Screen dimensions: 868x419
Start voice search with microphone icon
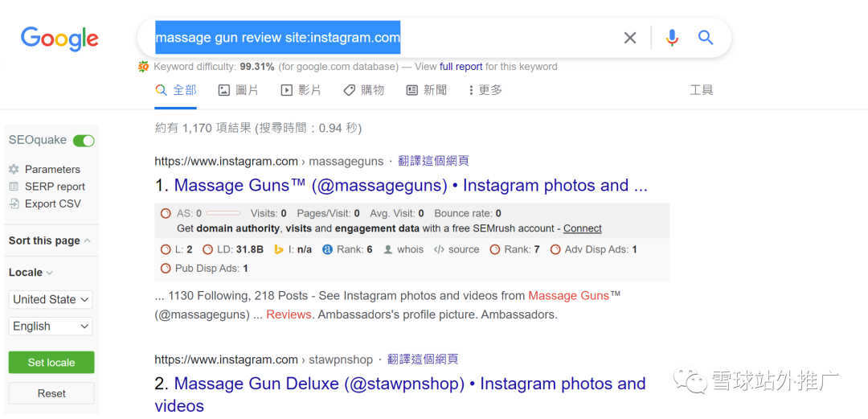(672, 38)
